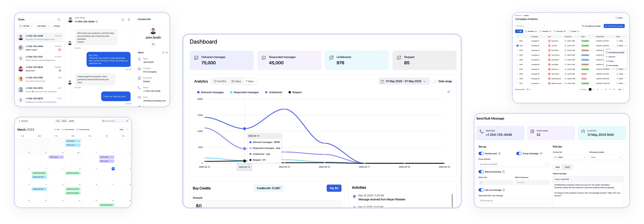Click the copy phone number icon

pyautogui.click(x=97, y=22)
